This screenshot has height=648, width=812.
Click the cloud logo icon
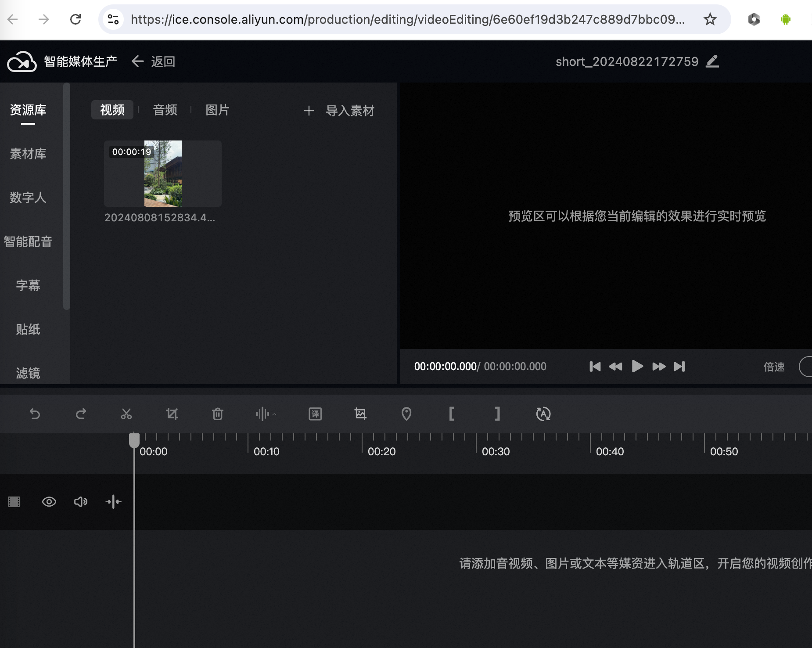click(x=22, y=61)
